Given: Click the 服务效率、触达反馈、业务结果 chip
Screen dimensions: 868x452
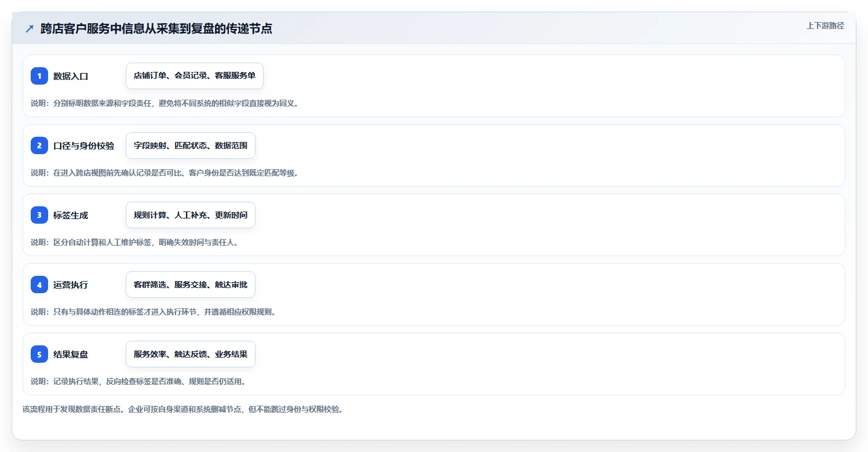Looking at the screenshot, I should pyautogui.click(x=191, y=354).
